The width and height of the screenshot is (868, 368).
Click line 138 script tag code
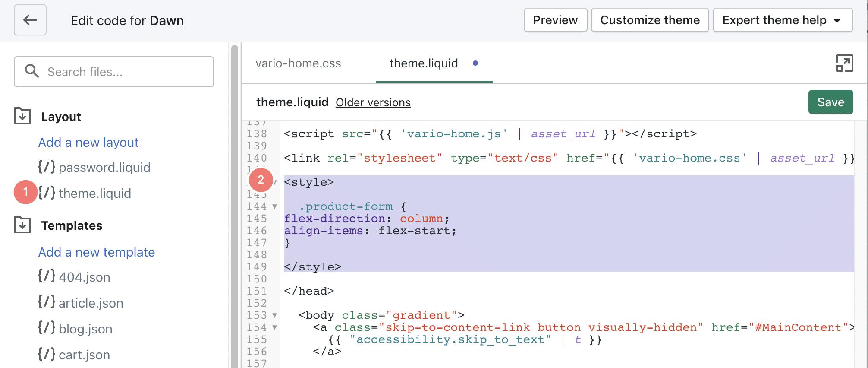click(x=490, y=134)
